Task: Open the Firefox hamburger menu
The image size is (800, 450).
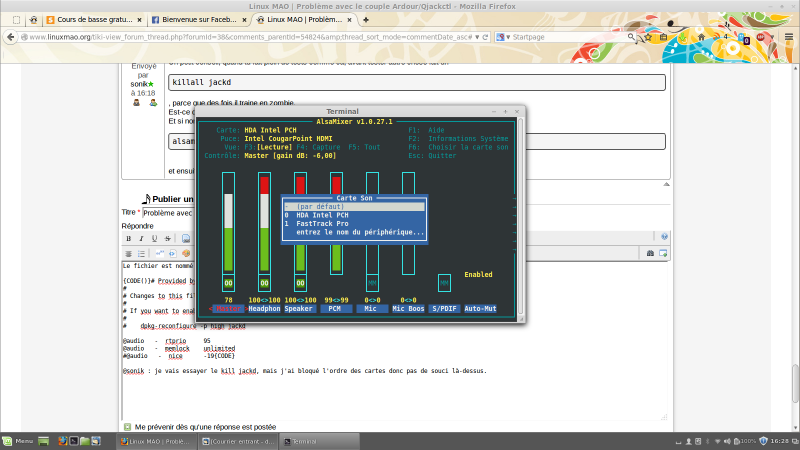Action: tap(789, 37)
